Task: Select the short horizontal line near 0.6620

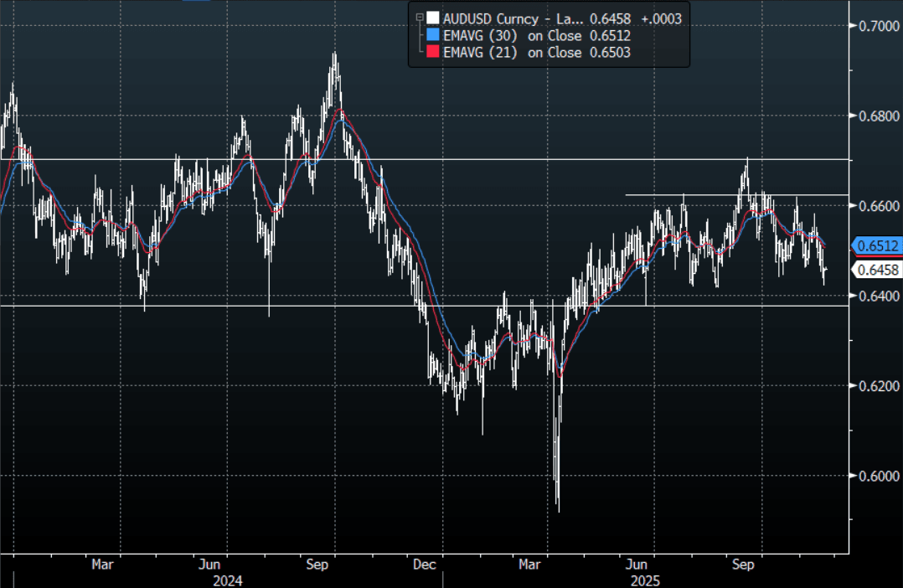Action: click(737, 195)
